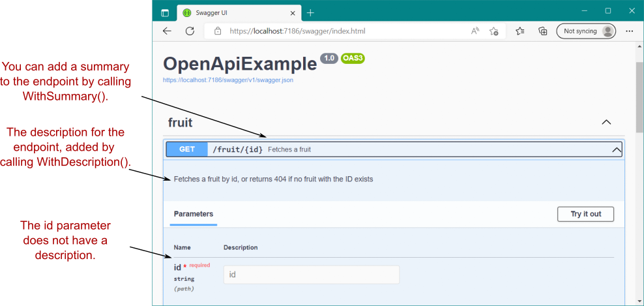Open a new browser tab
The image size is (644, 306).
coord(310,13)
